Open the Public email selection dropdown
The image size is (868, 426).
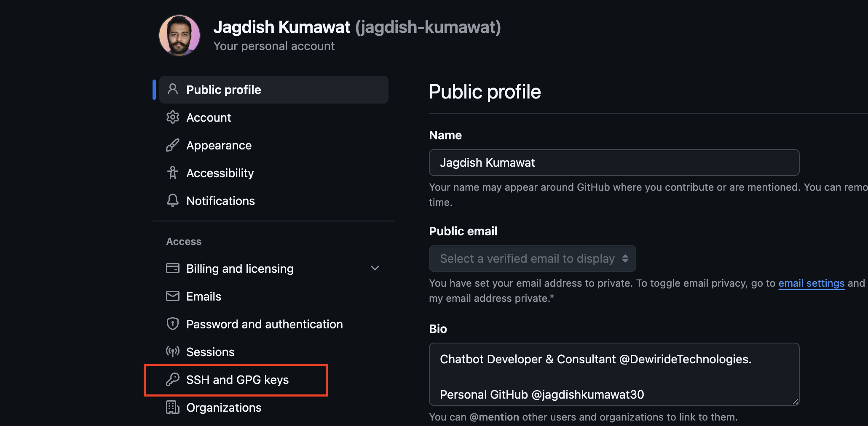click(x=532, y=258)
